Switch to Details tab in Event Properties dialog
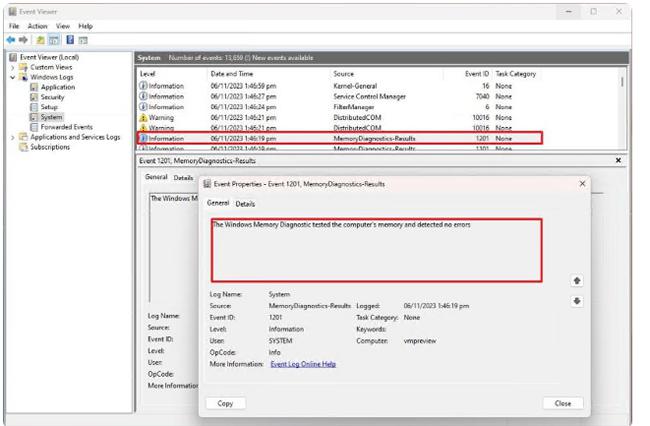650x426 pixels. 245,204
